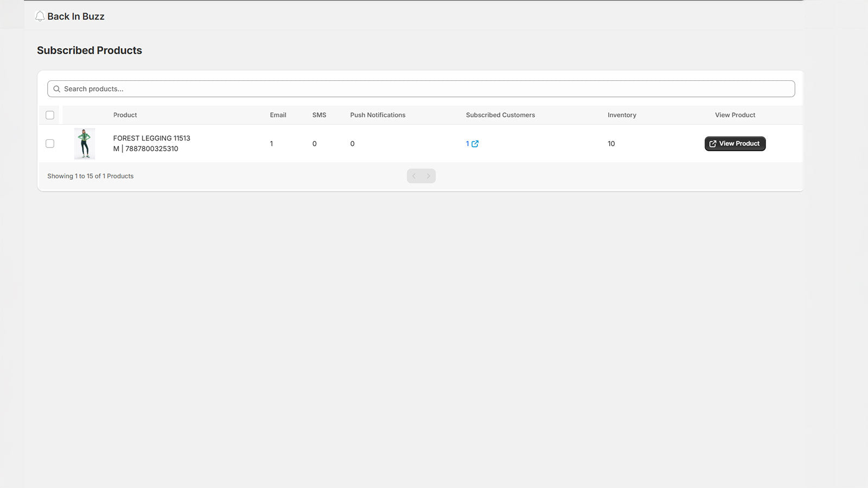
Task: Click the Showing 1 to 15 of 1 Products text
Action: click(x=91, y=176)
